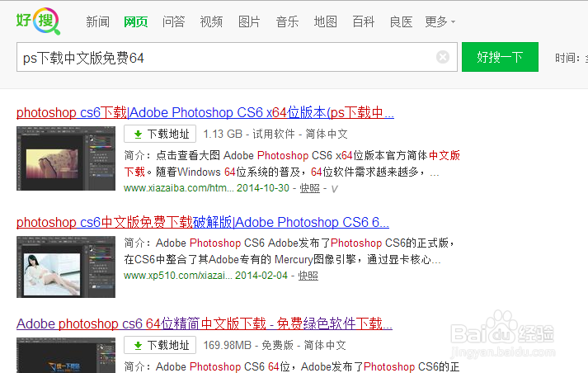This screenshot has height=373, width=588.
Task: Open 快照 for the xp510 result
Action: click(308, 276)
